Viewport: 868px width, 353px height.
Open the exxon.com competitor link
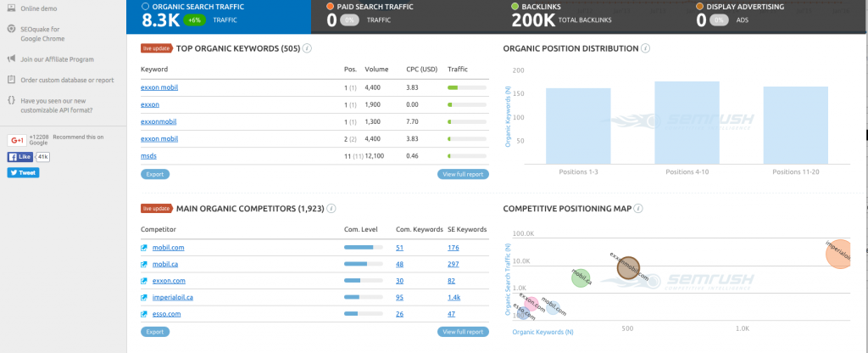(x=169, y=281)
